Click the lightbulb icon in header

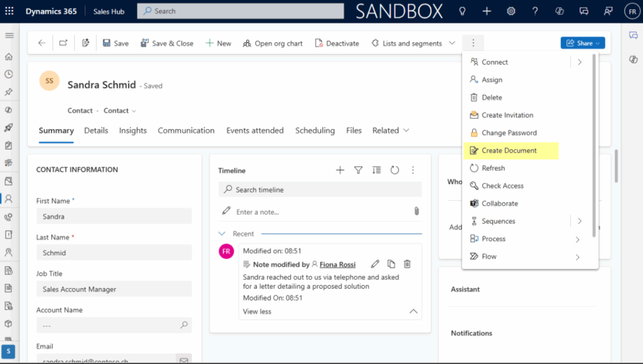click(x=462, y=11)
